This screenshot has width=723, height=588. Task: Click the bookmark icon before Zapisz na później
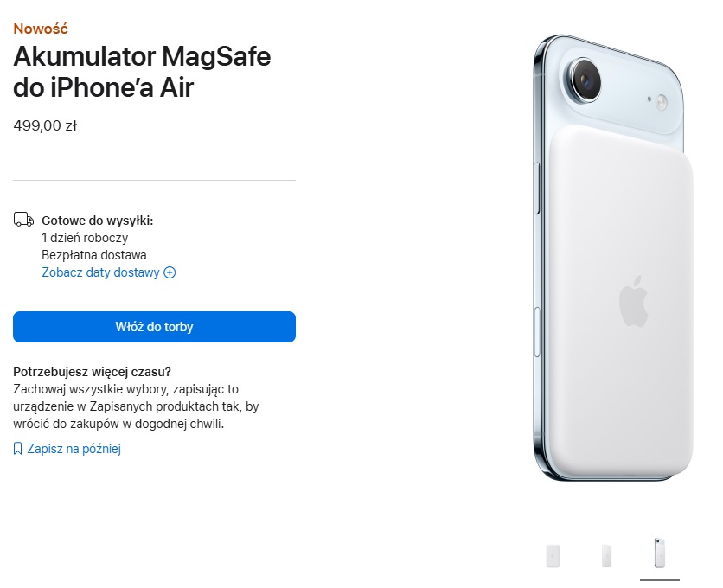pyautogui.click(x=17, y=449)
